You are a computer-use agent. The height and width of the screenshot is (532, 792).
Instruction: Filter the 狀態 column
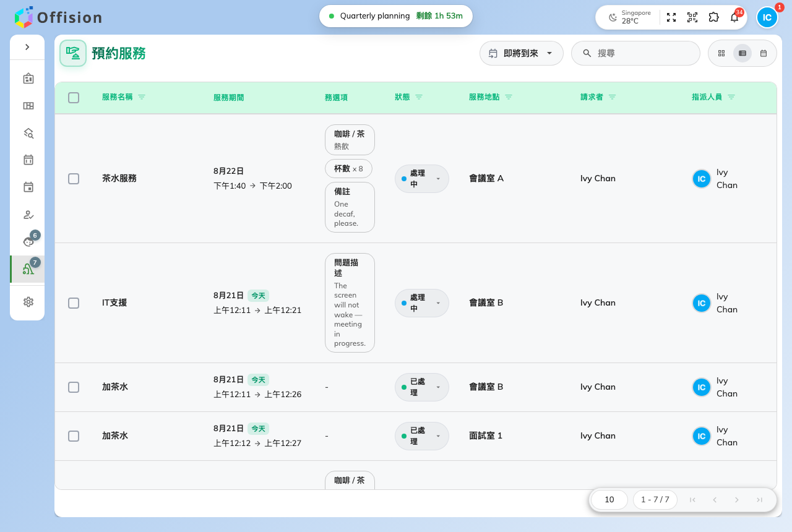click(x=419, y=97)
